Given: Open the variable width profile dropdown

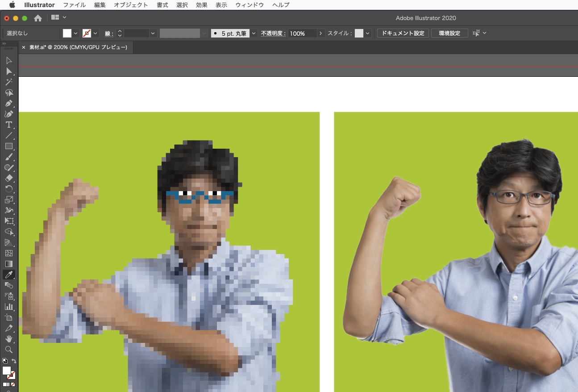Looking at the screenshot, I should point(204,33).
